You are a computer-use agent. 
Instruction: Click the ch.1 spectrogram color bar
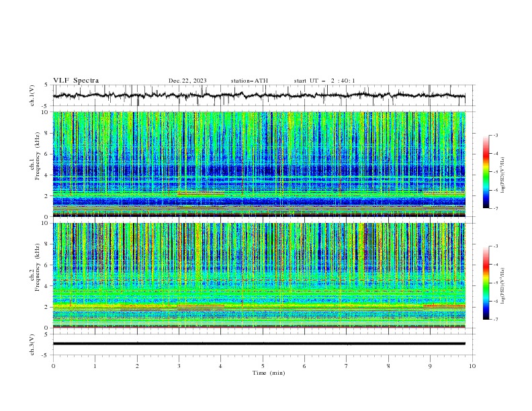pos(486,172)
